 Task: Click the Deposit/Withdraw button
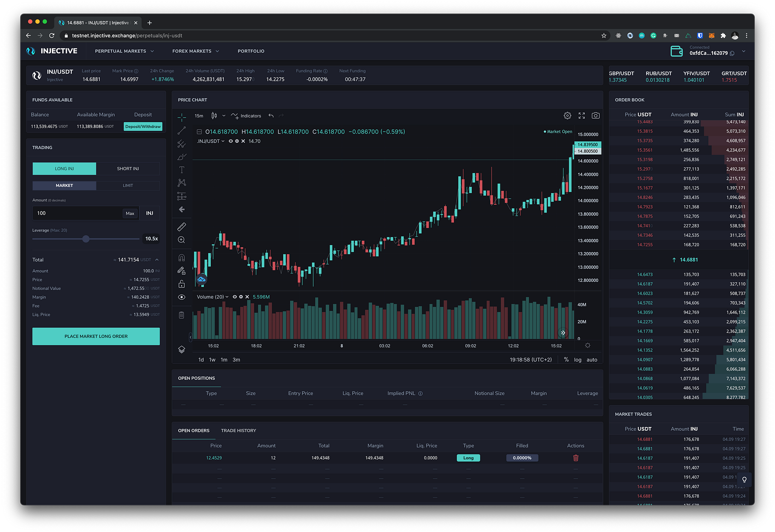(x=143, y=127)
